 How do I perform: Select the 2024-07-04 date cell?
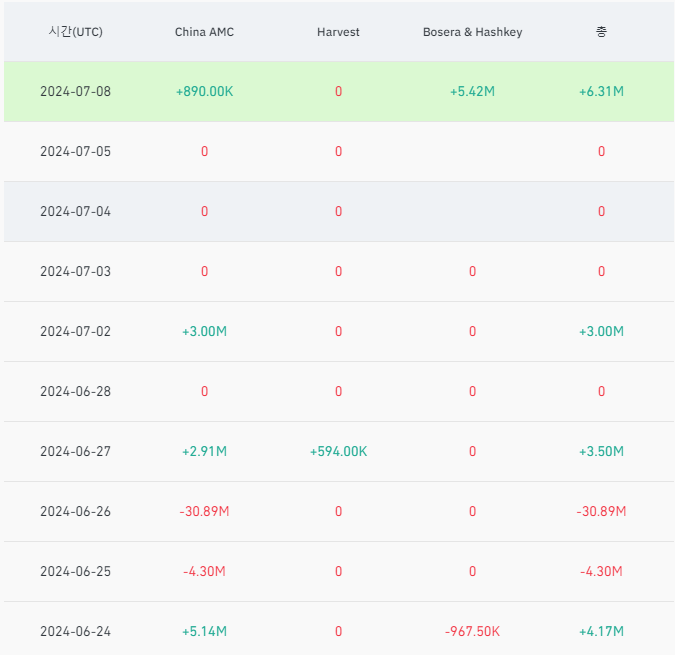[x=75, y=212]
